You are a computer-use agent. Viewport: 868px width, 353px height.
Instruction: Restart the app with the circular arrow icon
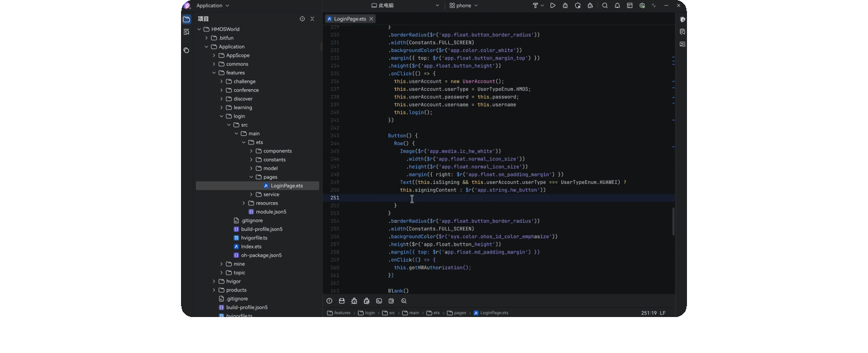(x=578, y=5)
